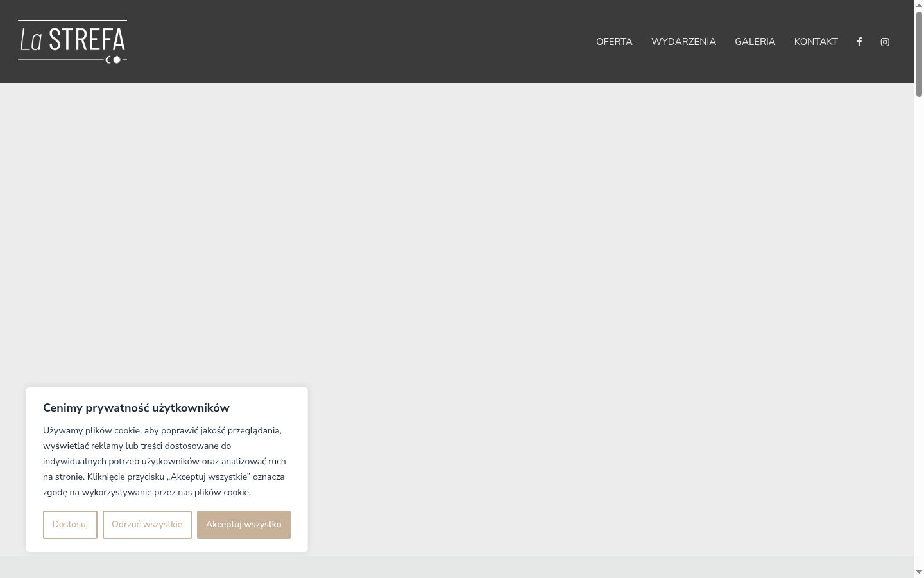Open the OFERTA menu item
The width and height of the screenshot is (924, 578).
click(614, 42)
